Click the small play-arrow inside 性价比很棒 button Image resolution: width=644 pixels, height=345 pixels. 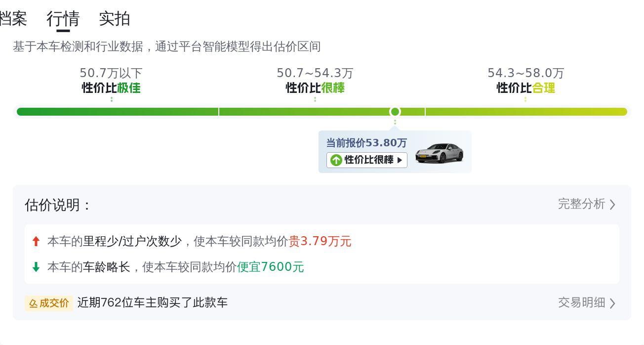pos(400,160)
